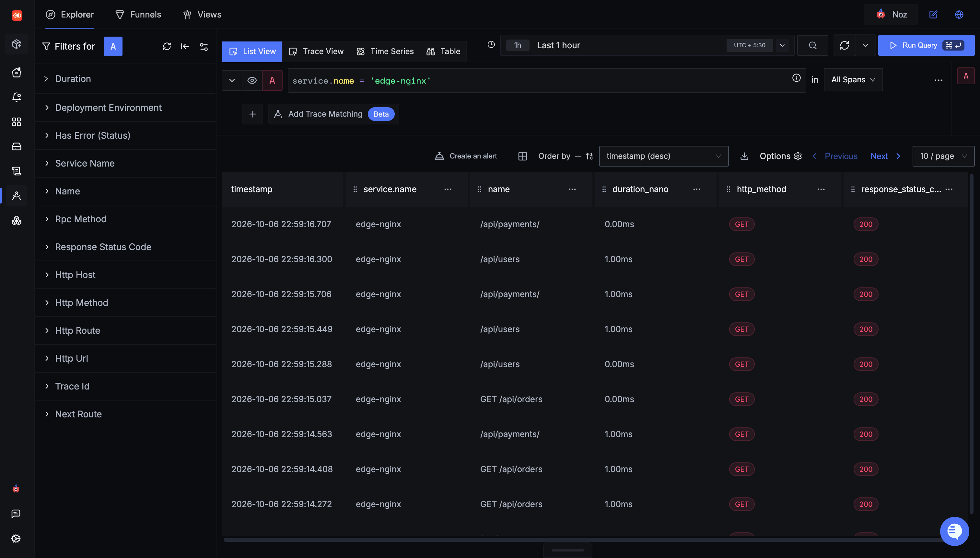Click the reset filters refresh icon
This screenshot has height=558, width=980.
(x=167, y=46)
